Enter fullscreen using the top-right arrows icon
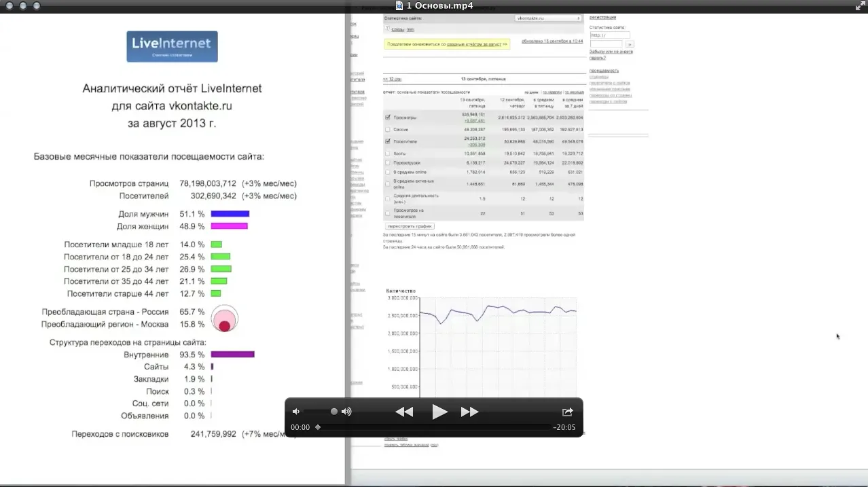Image resolution: width=868 pixels, height=487 pixels. [x=859, y=5]
